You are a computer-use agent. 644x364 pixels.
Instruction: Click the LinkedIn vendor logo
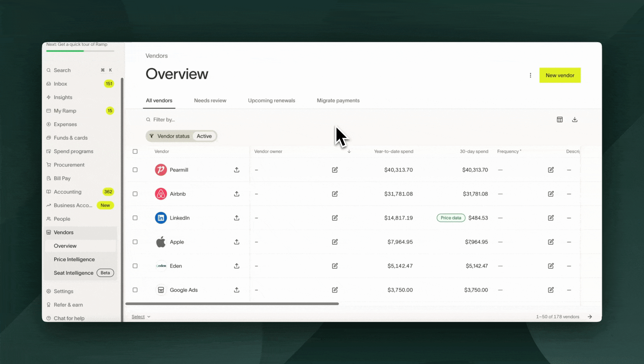click(161, 218)
